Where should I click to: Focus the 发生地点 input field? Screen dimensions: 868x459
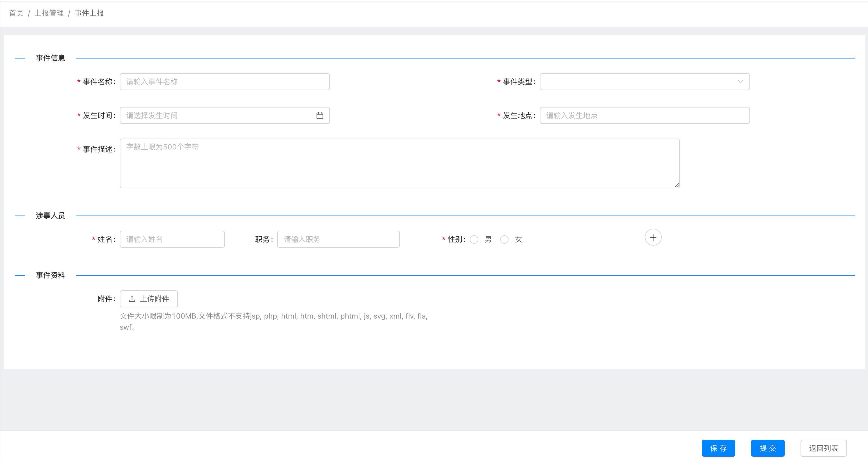[x=645, y=116]
